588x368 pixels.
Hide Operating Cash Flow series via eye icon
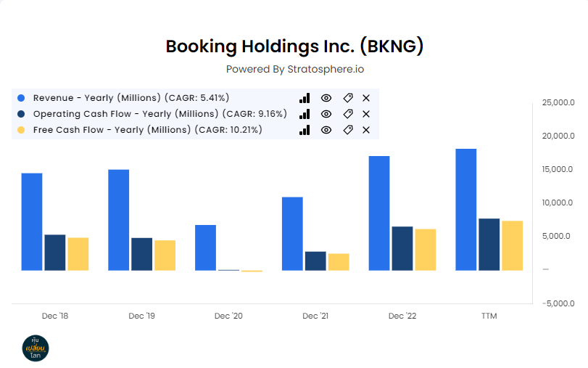(x=326, y=114)
